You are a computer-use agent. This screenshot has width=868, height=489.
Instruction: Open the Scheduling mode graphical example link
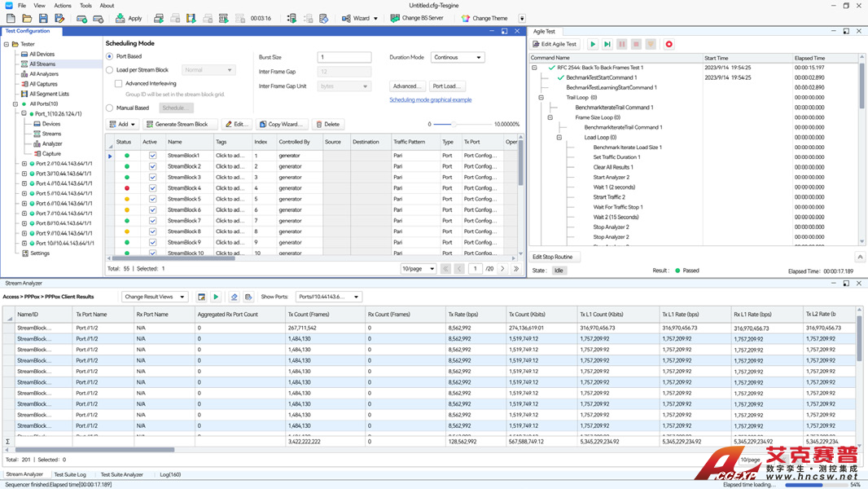click(x=430, y=99)
